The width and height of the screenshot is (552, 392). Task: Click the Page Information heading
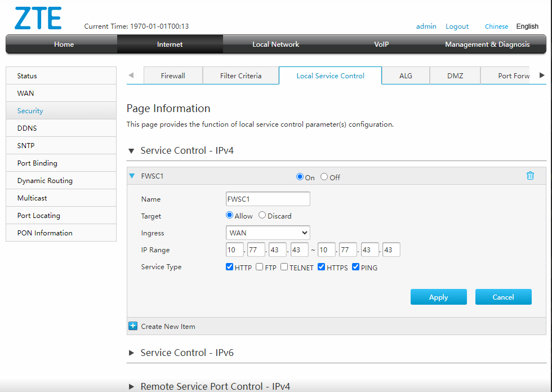pos(168,108)
